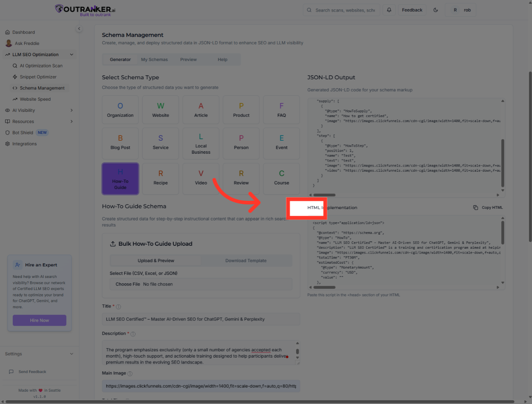Select the Snippet Optimizer tool
The width and height of the screenshot is (532, 404).
pos(38,77)
